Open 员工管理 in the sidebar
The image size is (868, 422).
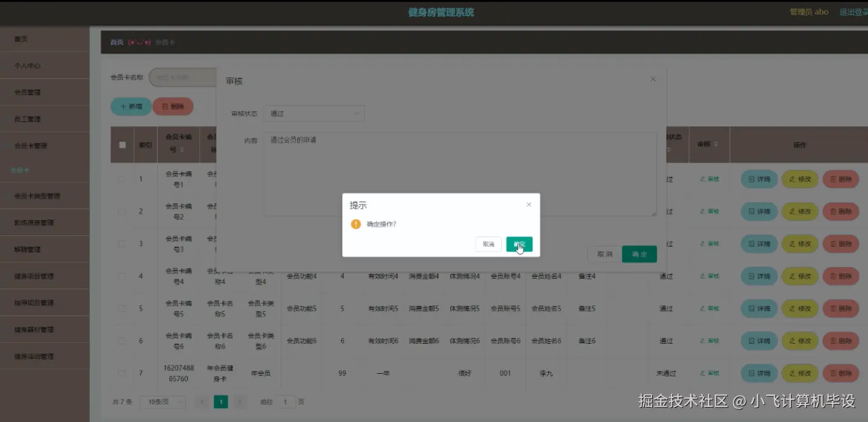tap(45, 119)
